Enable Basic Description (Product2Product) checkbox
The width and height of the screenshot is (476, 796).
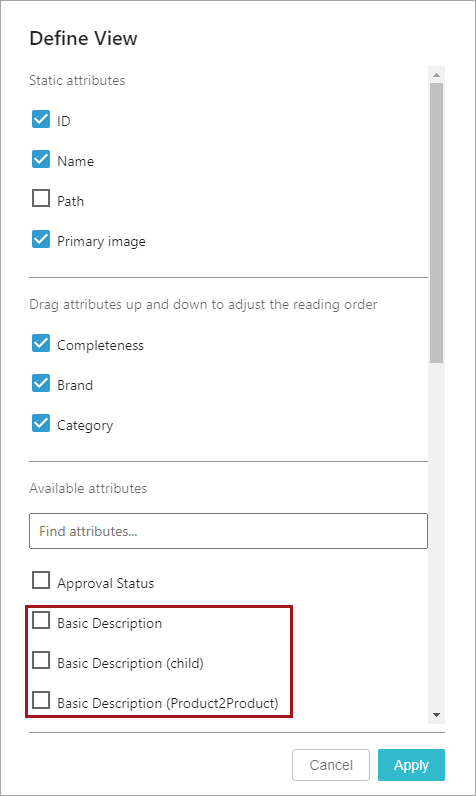[41, 700]
